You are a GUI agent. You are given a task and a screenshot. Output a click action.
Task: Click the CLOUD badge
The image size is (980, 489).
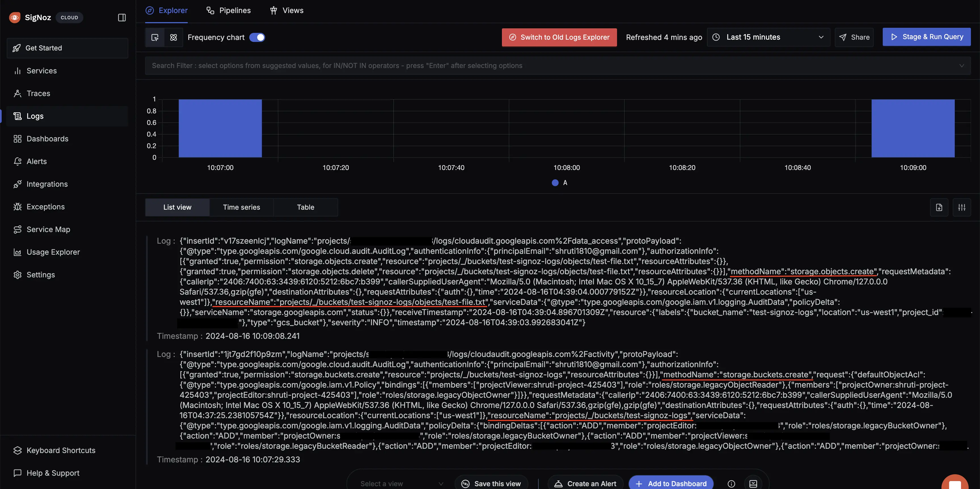point(69,18)
